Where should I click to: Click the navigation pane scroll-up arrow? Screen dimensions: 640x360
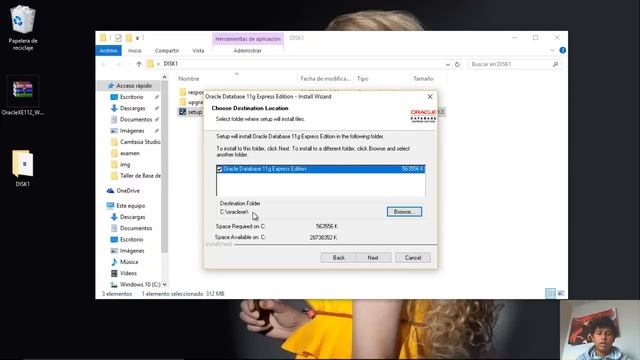tap(164, 77)
